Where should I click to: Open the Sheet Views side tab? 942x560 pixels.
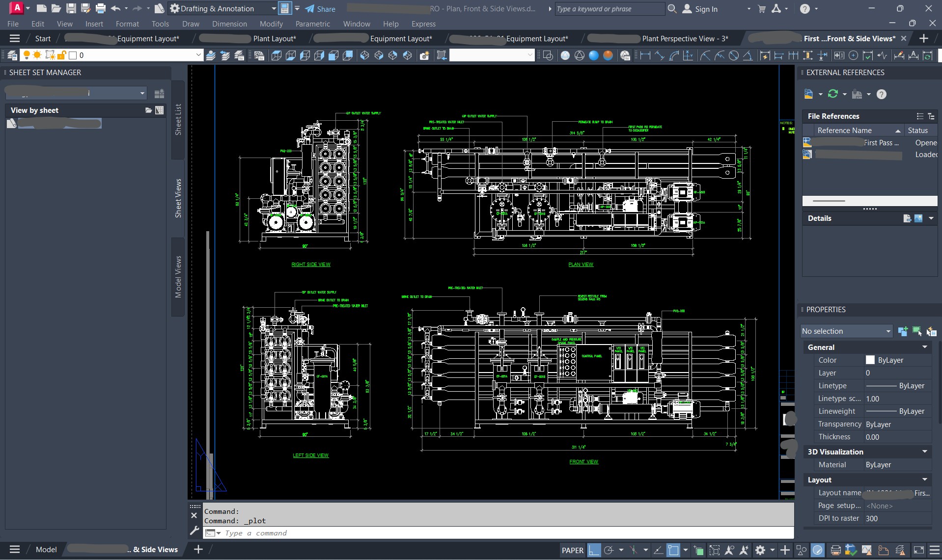point(178,198)
